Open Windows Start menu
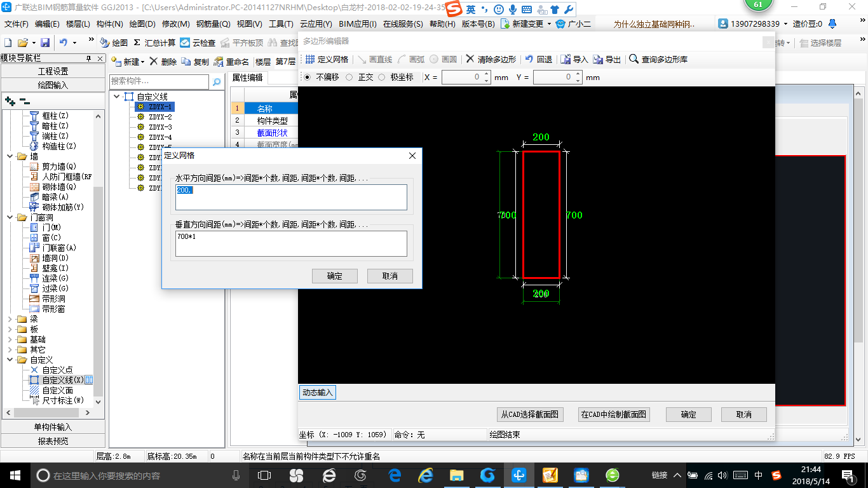Image resolution: width=868 pixels, height=488 pixels. click(x=15, y=475)
